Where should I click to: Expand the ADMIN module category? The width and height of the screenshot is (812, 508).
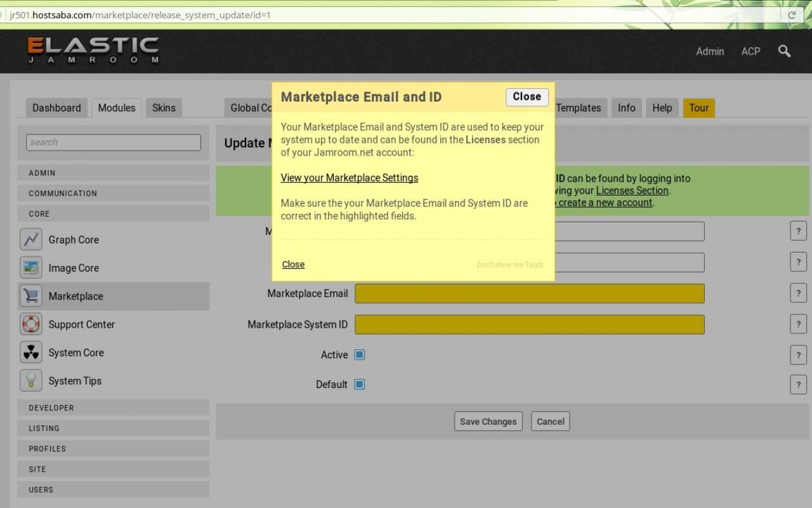(x=114, y=173)
